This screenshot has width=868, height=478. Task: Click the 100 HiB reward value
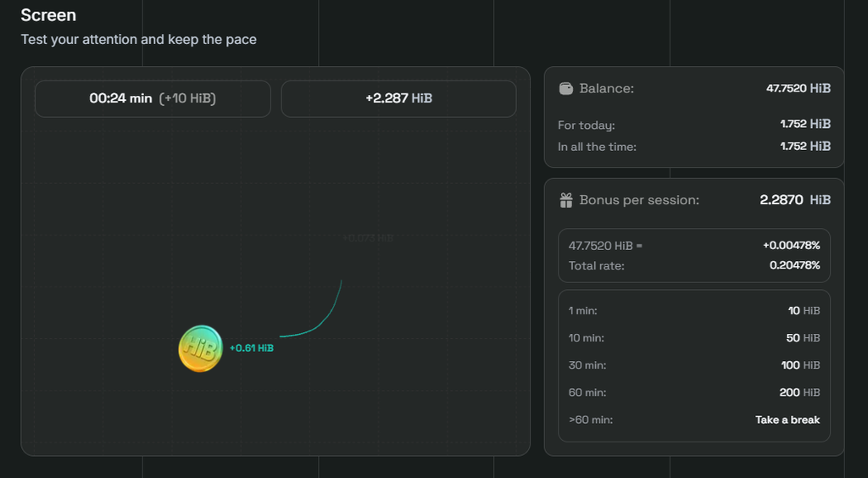coord(800,365)
